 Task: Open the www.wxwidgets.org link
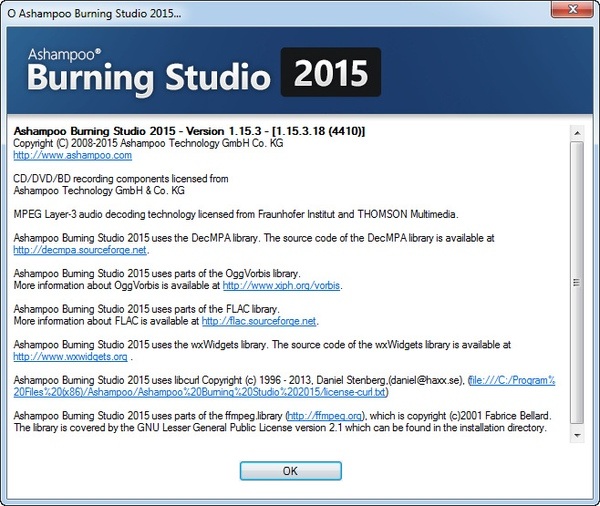70,356
